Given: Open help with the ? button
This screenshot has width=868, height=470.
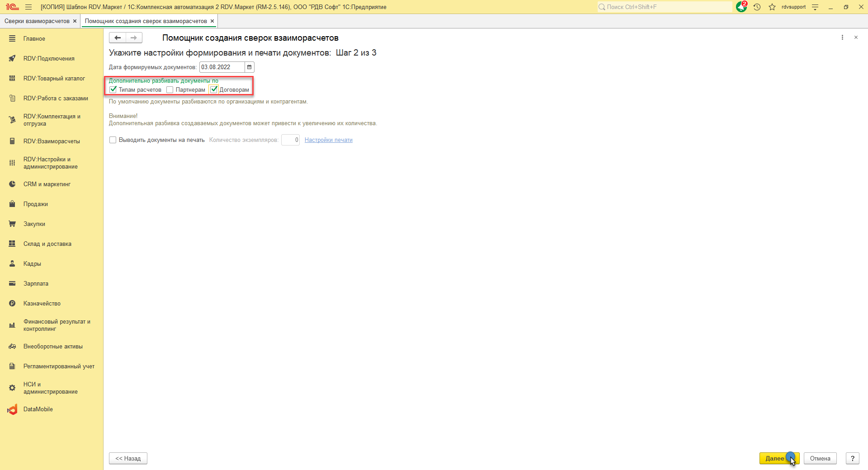Looking at the screenshot, I should pos(853,458).
